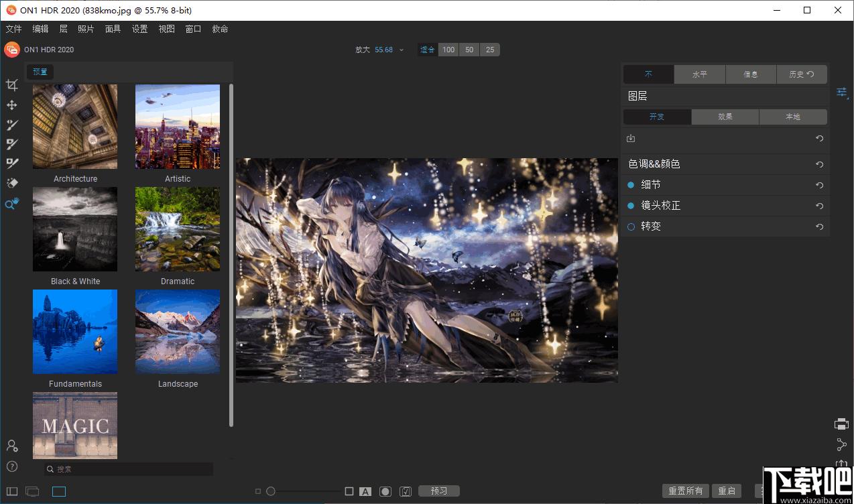The image size is (854, 504).
Task: Open the 层 menu
Action: pos(63,29)
